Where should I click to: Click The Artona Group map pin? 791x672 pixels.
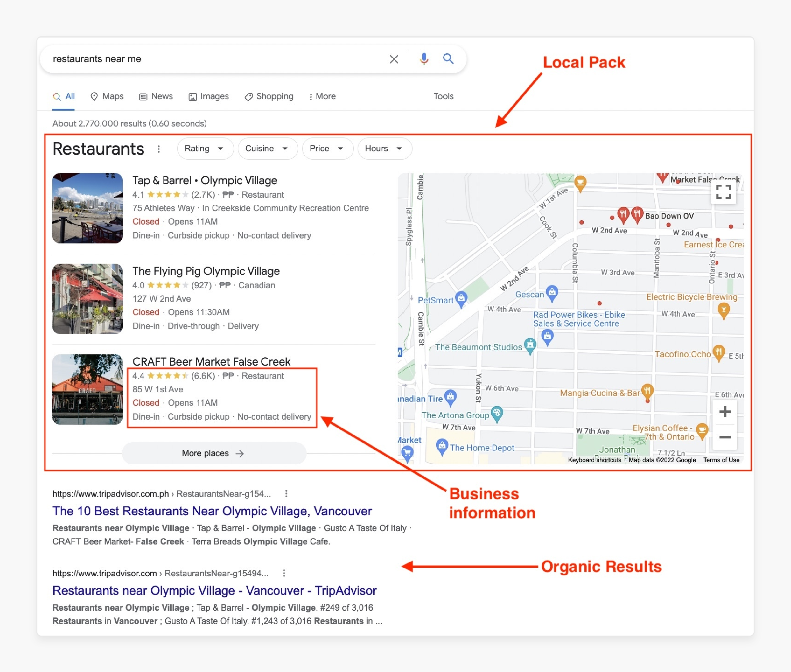(x=497, y=414)
